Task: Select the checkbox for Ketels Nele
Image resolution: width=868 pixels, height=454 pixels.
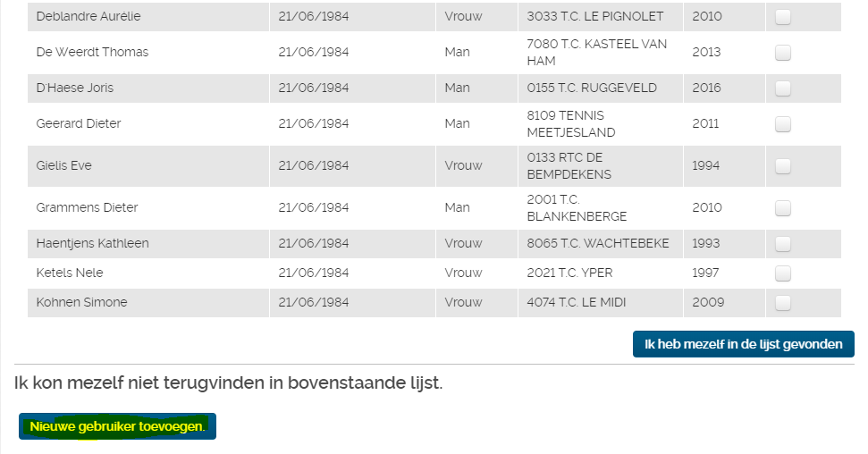Action: click(x=783, y=273)
